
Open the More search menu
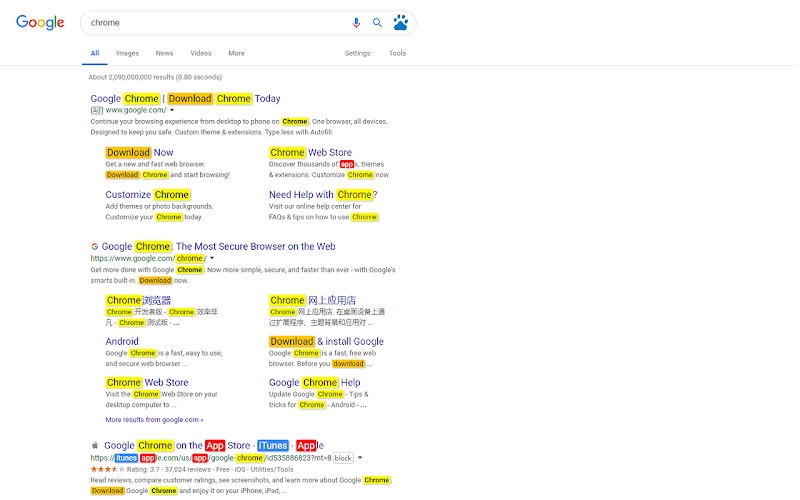(236, 53)
